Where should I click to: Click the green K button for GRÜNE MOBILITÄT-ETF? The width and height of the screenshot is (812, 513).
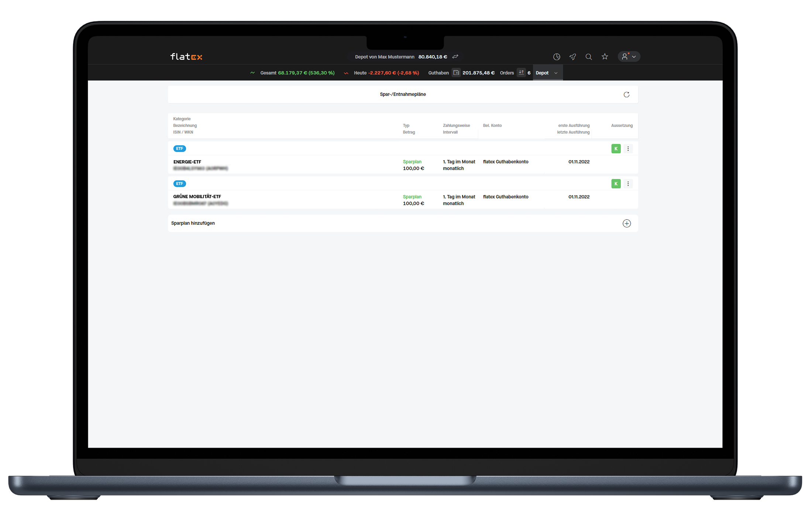[616, 183]
